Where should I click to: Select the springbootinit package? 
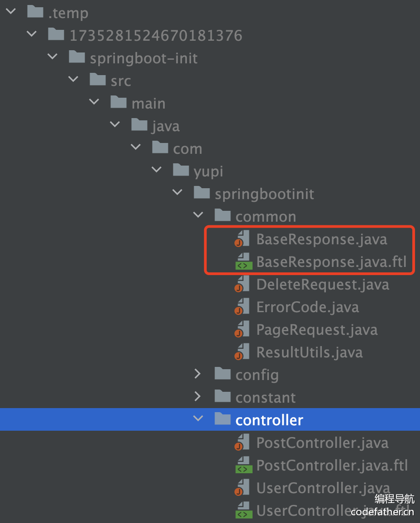pos(264,194)
